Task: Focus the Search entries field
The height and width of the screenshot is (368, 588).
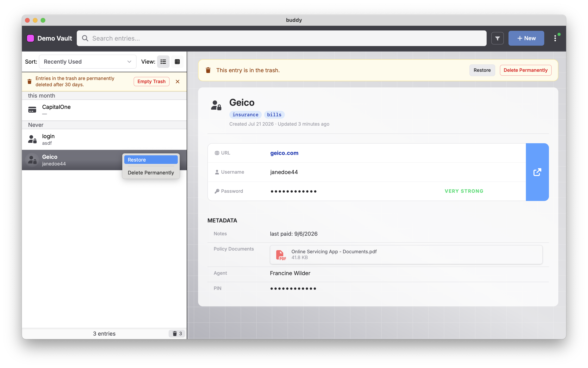Action: click(281, 38)
